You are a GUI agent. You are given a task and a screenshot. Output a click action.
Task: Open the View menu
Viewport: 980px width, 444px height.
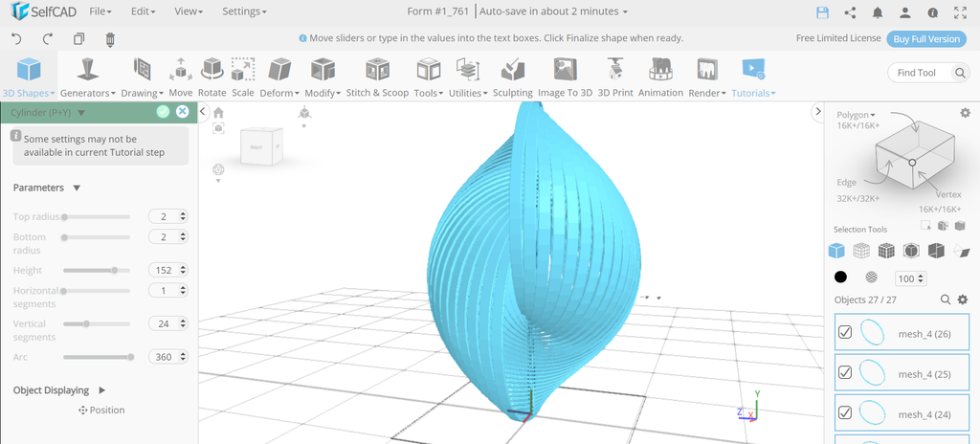point(189,11)
